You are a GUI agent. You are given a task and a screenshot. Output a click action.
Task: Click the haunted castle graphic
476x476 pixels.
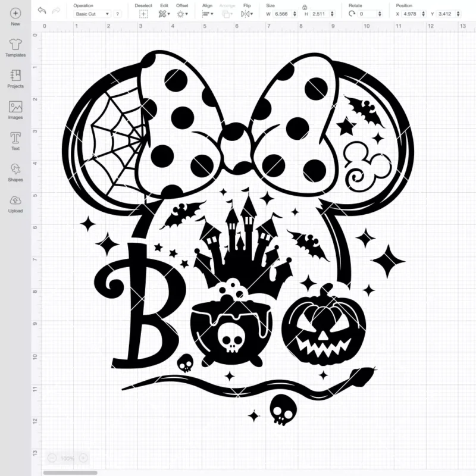(243, 243)
